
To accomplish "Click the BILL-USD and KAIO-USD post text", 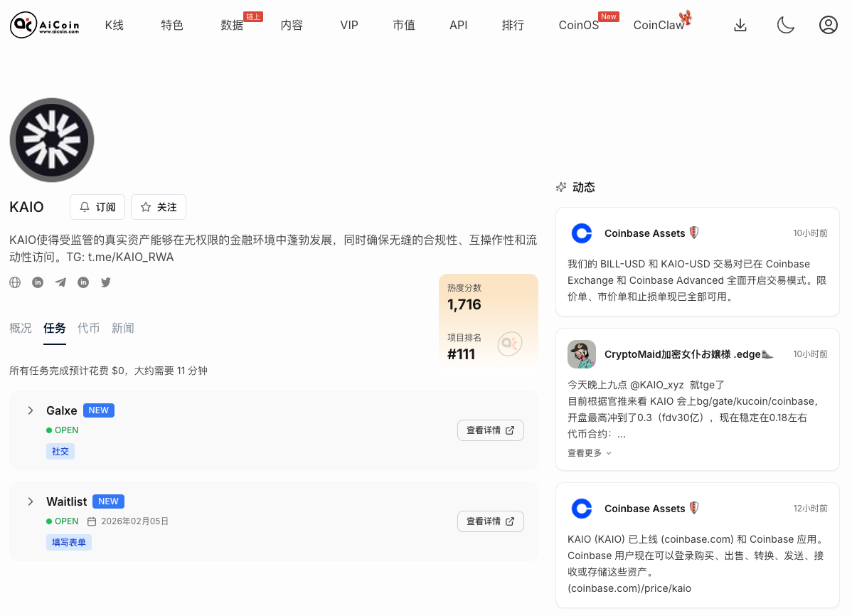I will tap(697, 280).
